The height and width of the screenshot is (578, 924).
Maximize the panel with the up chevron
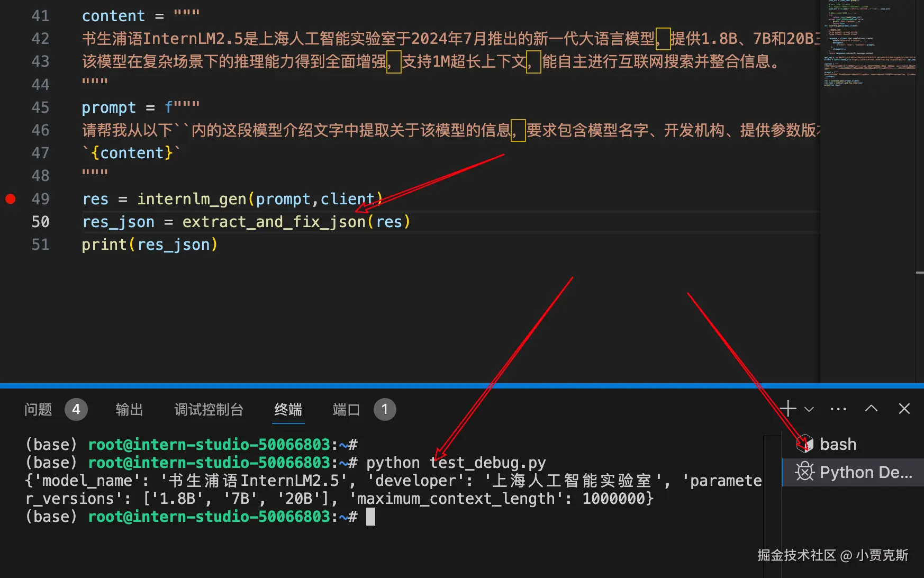pos(871,409)
